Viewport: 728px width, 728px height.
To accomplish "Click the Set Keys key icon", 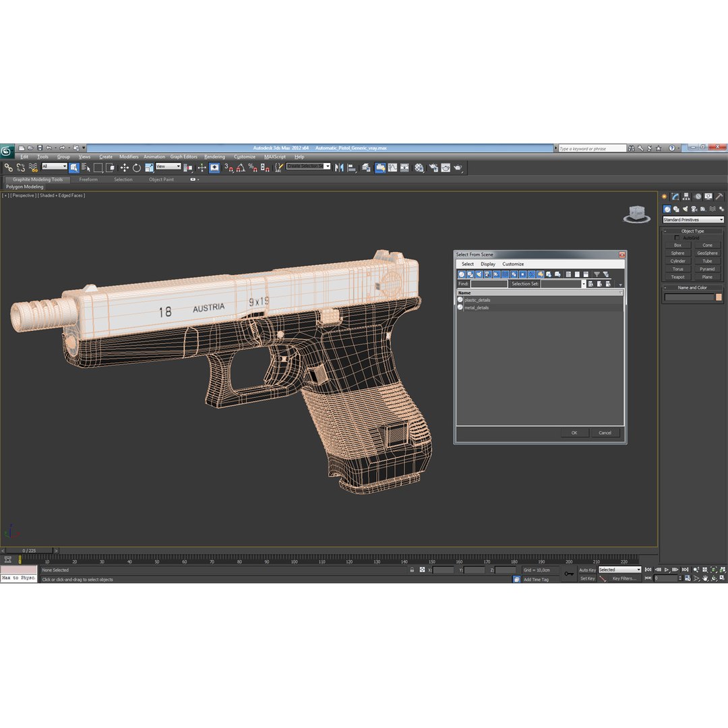I will pyautogui.click(x=569, y=574).
